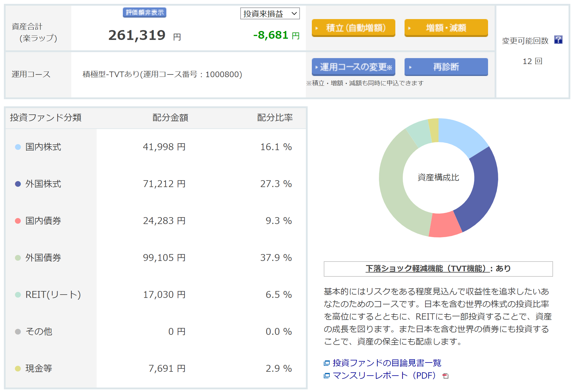Viewport: 573px width, 392px height.
Task: Click the 配分比率 column header
Action: pyautogui.click(x=275, y=118)
